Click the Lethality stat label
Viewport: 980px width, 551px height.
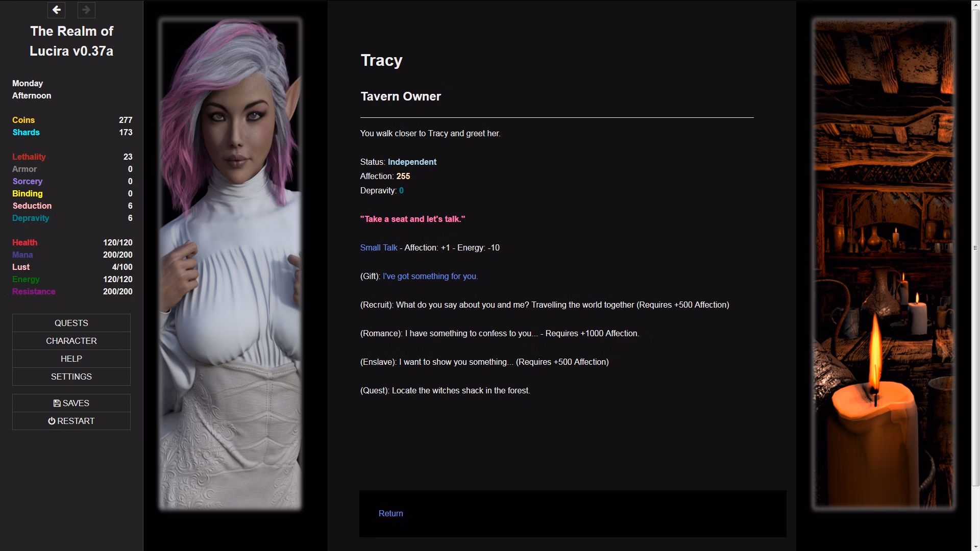click(x=29, y=157)
